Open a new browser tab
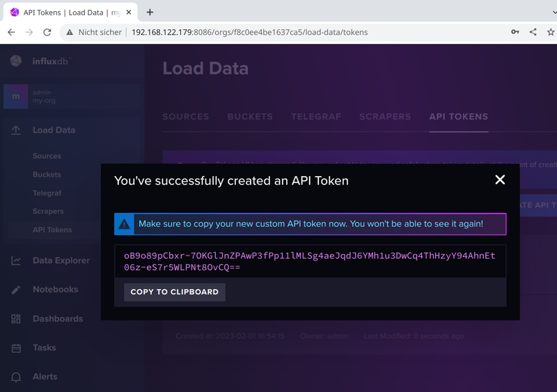Image resolution: width=557 pixels, height=392 pixels. pos(150,13)
